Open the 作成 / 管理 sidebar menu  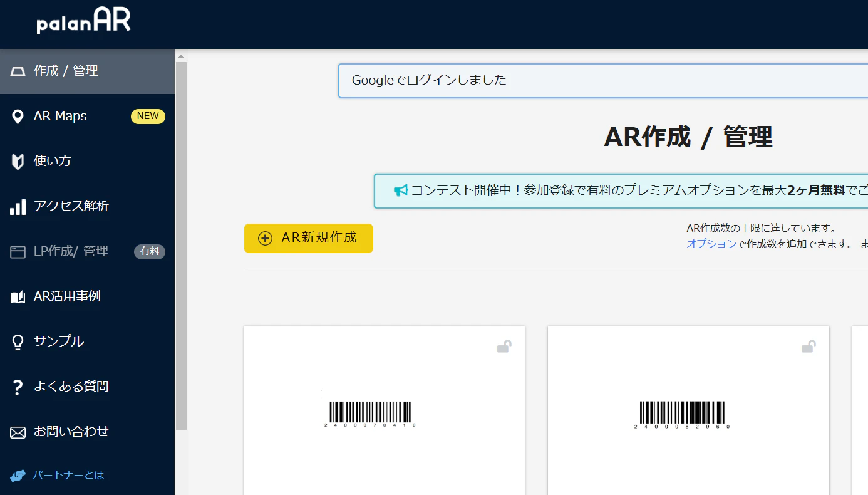[x=87, y=71]
